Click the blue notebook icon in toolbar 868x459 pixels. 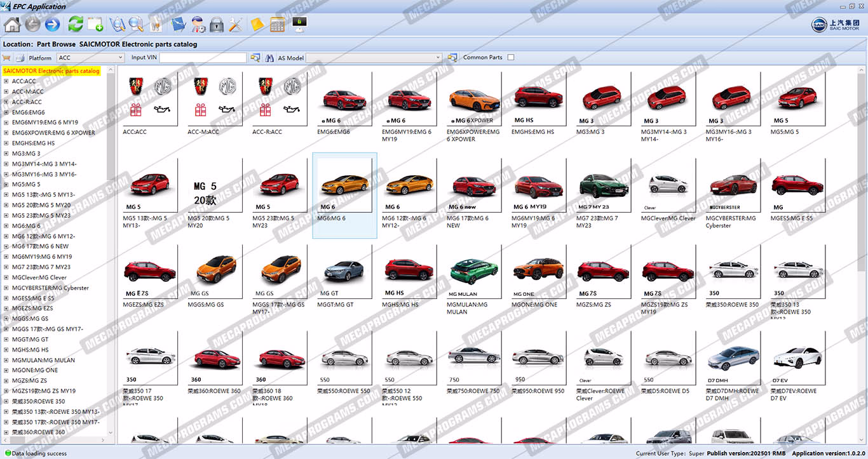pos(179,25)
